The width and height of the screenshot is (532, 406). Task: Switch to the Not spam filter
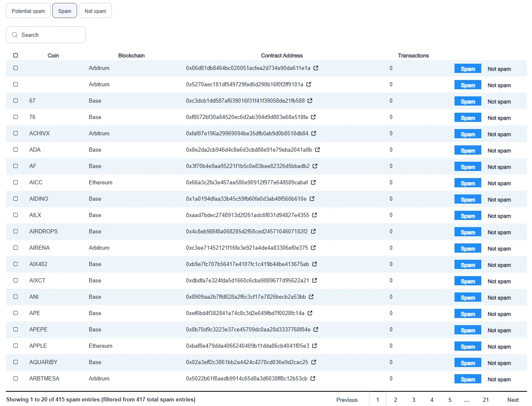95,10
